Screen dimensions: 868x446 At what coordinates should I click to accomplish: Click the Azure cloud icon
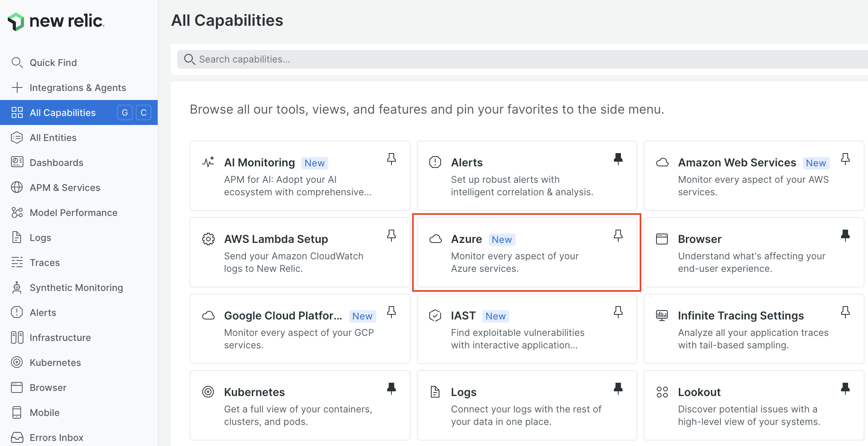[435, 239]
